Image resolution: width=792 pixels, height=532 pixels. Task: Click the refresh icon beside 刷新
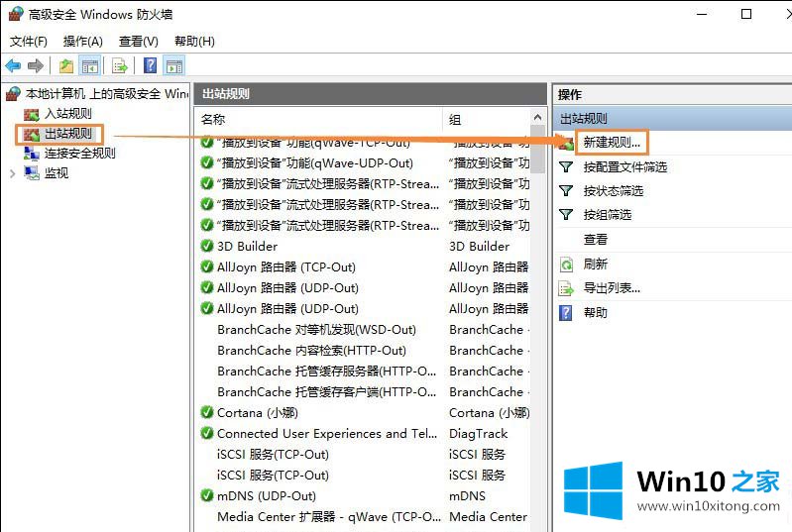(x=566, y=264)
